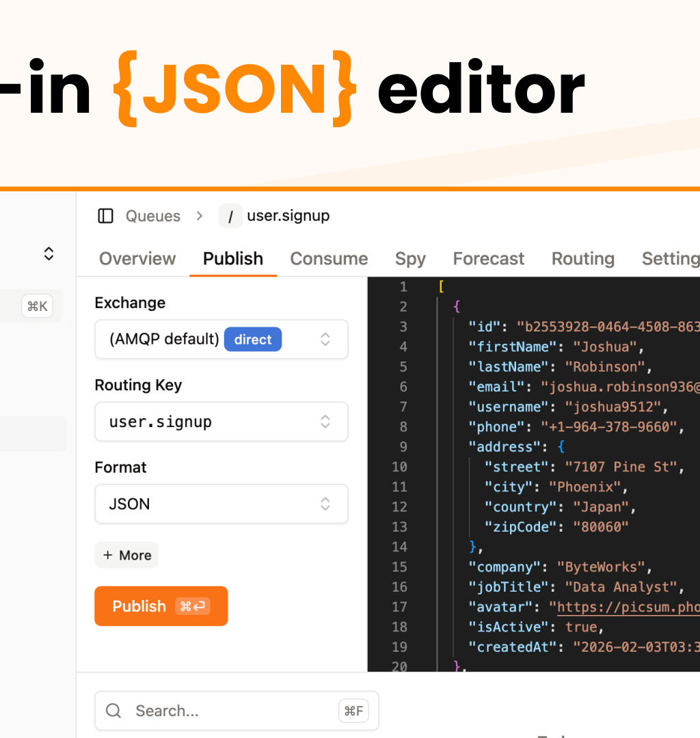Click the "phone" value in editor
700x738 pixels.
[x=610, y=427]
